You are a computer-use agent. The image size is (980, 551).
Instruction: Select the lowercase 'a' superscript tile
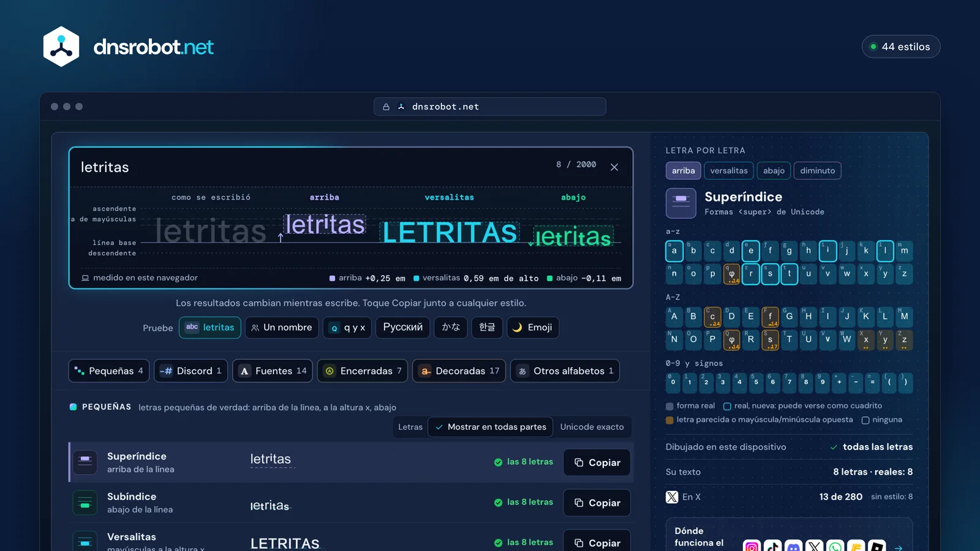tap(674, 250)
